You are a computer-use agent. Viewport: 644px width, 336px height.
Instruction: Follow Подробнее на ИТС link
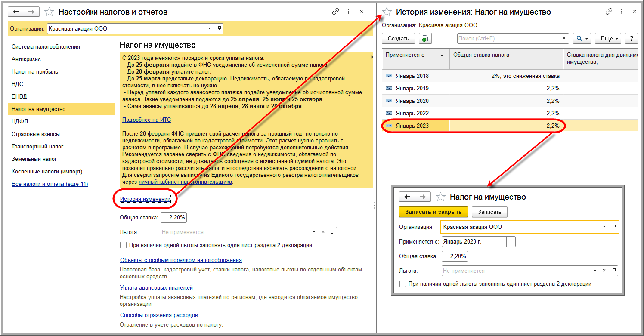[x=146, y=120]
